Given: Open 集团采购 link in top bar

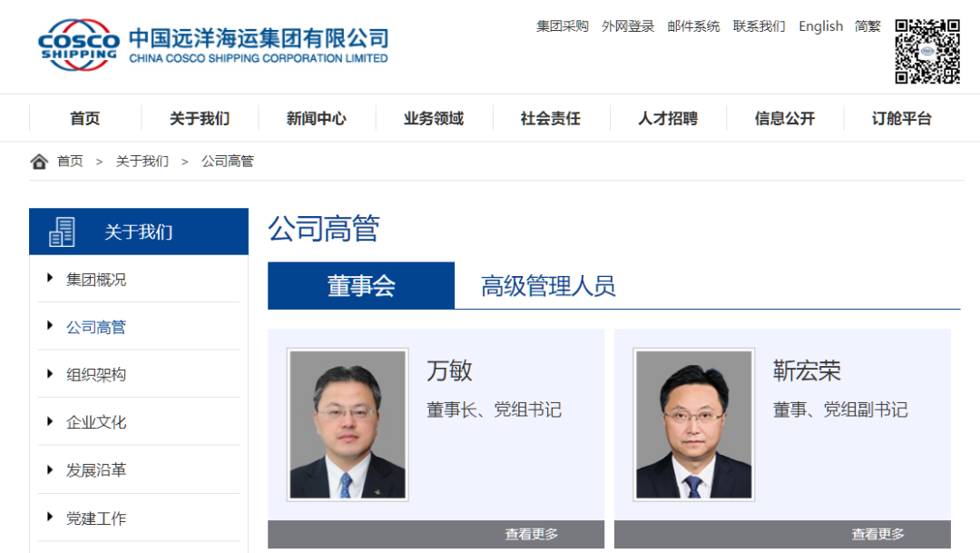Looking at the screenshot, I should 563,26.
